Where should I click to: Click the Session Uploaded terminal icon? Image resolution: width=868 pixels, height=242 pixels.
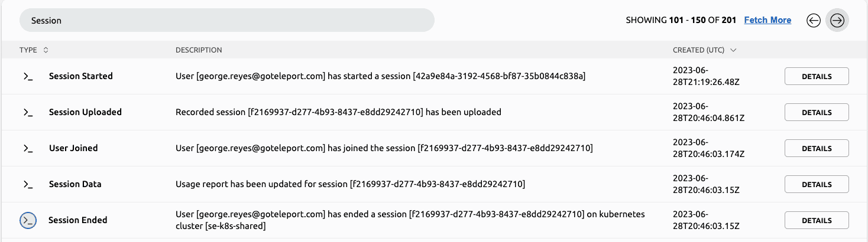tap(28, 112)
